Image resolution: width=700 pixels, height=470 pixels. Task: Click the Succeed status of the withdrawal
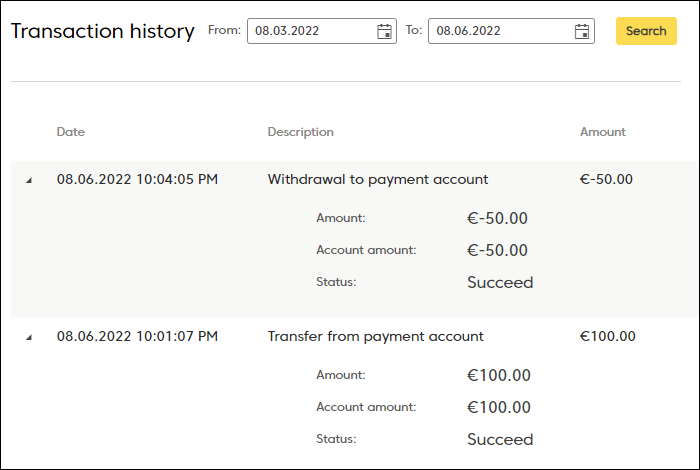click(x=500, y=283)
